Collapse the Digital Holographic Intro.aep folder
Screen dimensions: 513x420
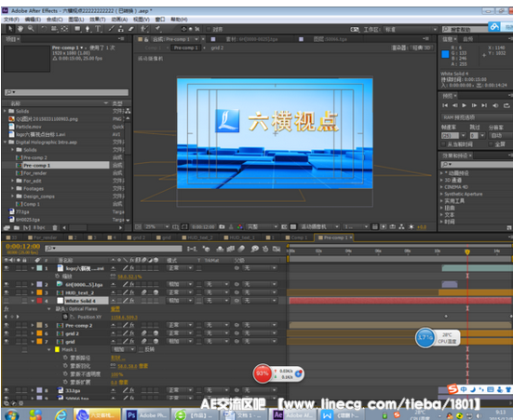point(5,142)
